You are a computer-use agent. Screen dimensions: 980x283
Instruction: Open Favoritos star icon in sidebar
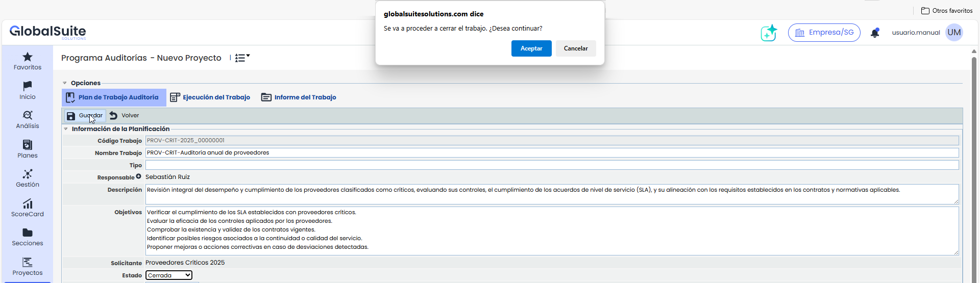pyautogui.click(x=28, y=57)
